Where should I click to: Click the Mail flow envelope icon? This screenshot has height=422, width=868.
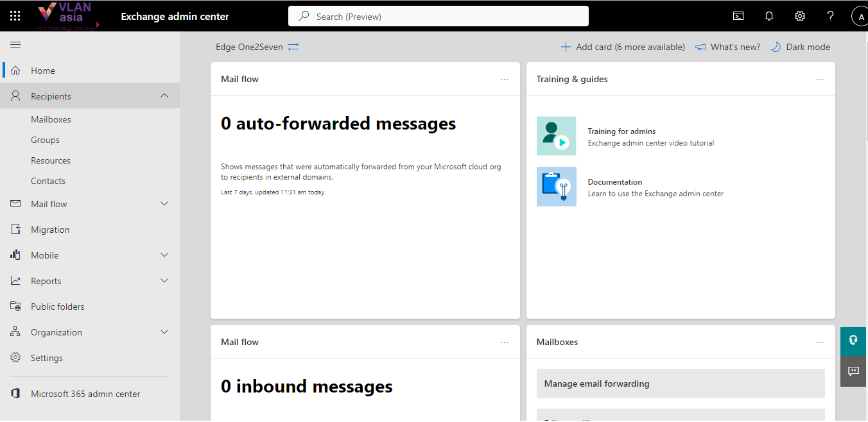tap(15, 204)
